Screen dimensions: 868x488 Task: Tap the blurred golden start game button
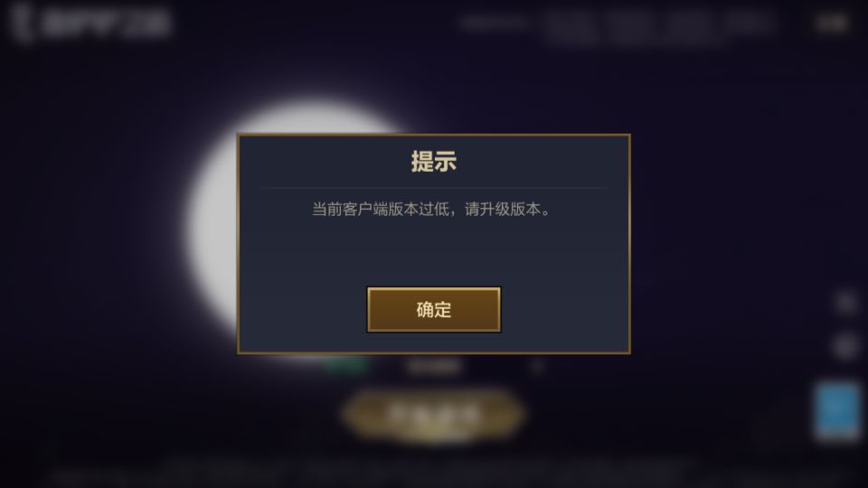point(433,415)
